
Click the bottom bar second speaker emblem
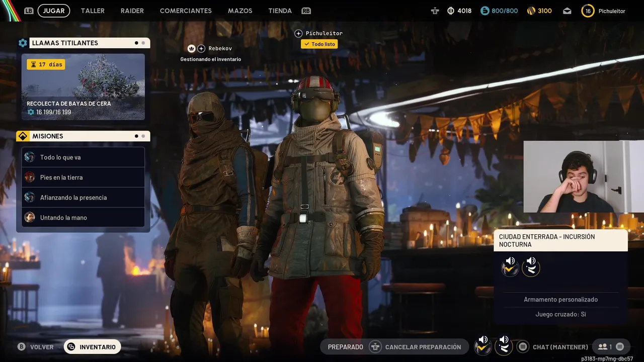click(x=504, y=345)
